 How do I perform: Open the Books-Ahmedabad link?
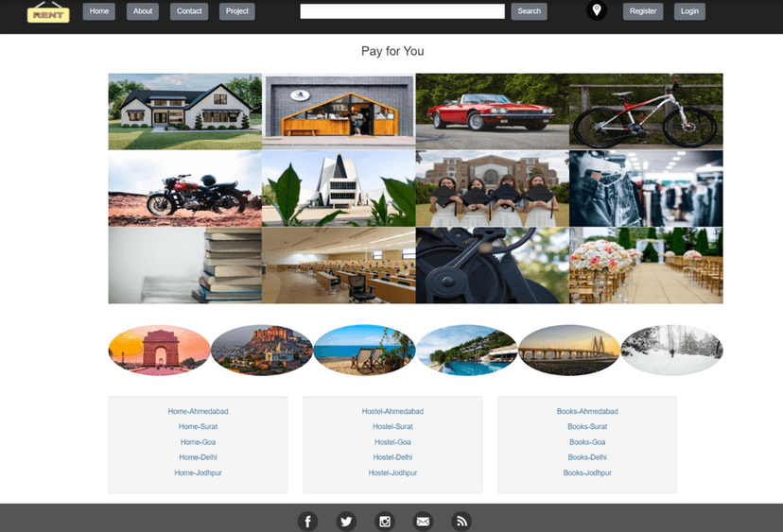click(x=587, y=411)
